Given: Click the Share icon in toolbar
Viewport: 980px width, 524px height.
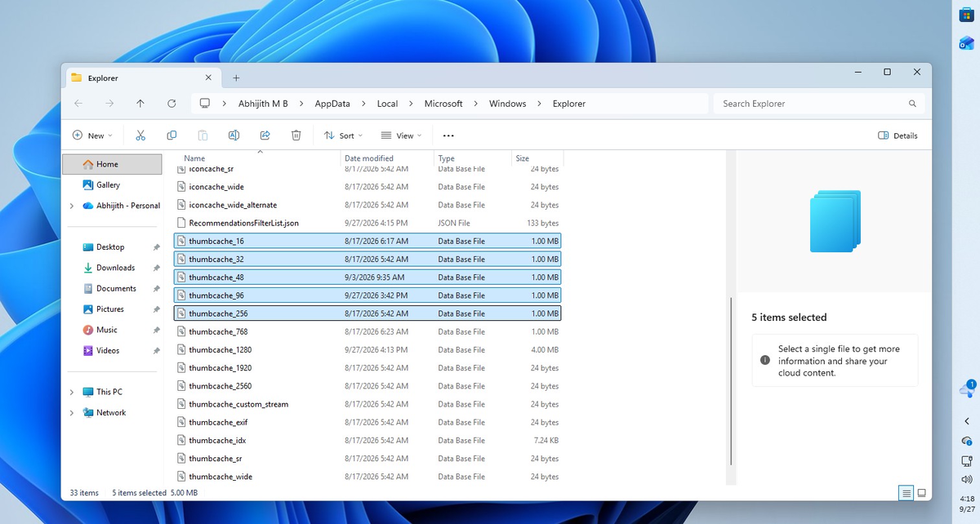Looking at the screenshot, I should coord(265,135).
